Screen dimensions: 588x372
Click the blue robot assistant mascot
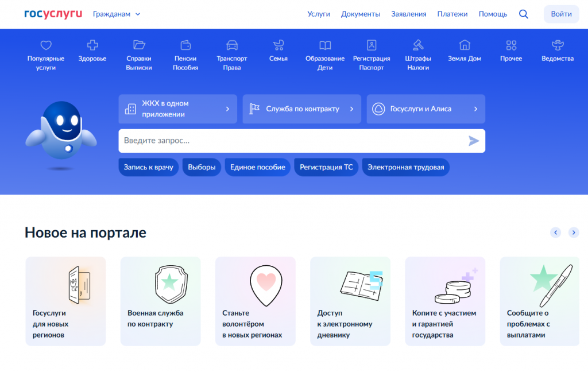[x=61, y=131]
